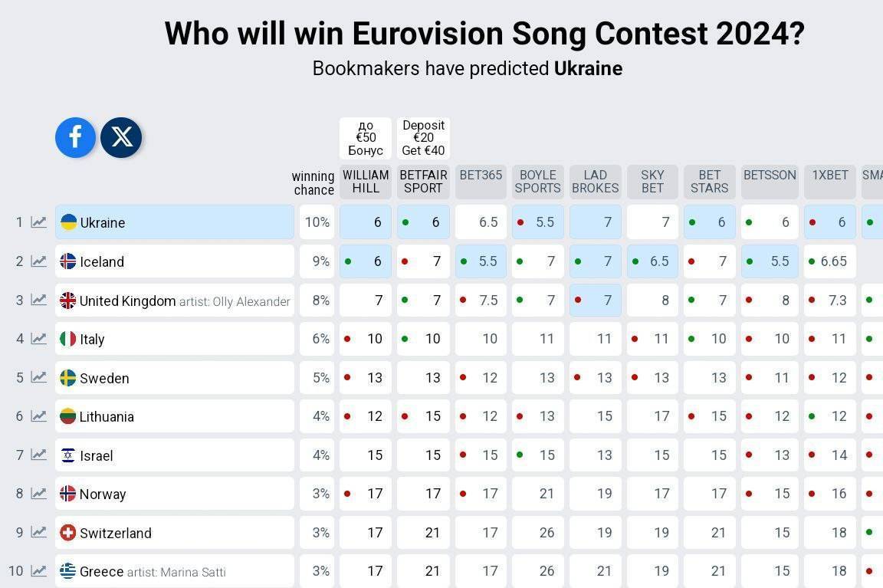
Task: Share the odds page on X
Action: 121,137
